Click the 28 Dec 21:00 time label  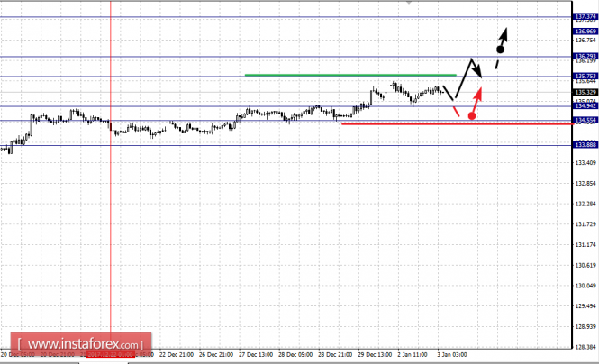coord(335,355)
